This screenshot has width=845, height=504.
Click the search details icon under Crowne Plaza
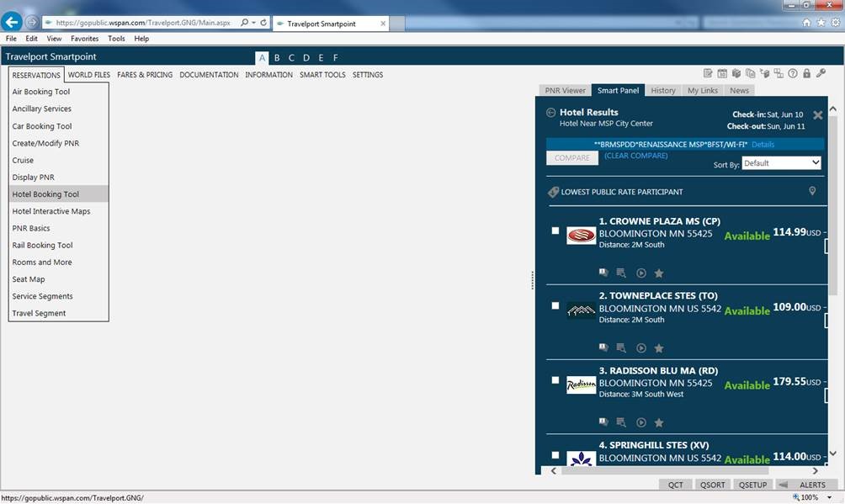coord(621,273)
